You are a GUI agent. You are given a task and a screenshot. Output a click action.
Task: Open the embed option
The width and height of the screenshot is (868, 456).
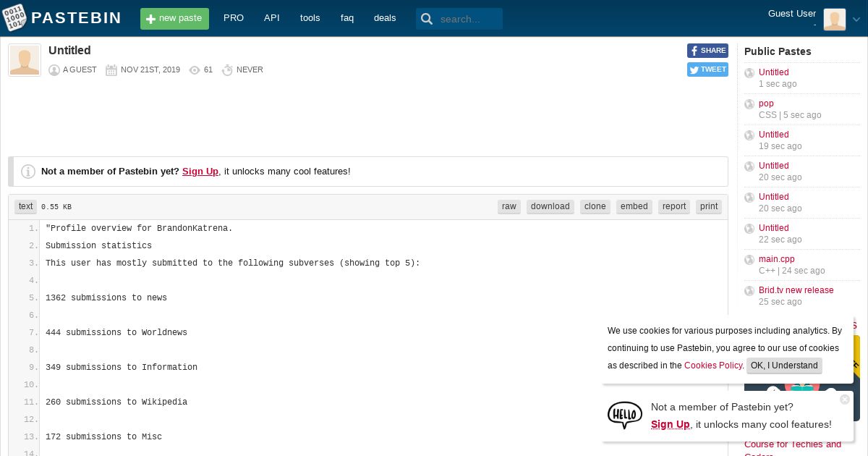pyautogui.click(x=634, y=206)
